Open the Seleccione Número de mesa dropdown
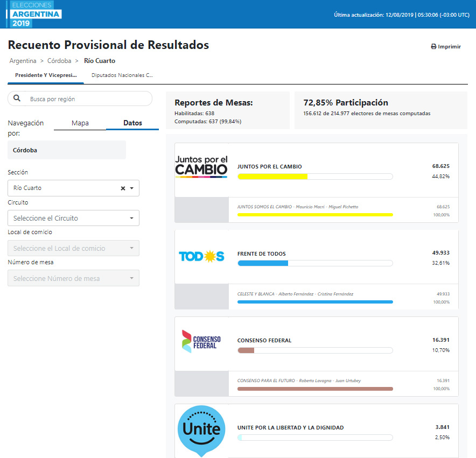 [73, 278]
